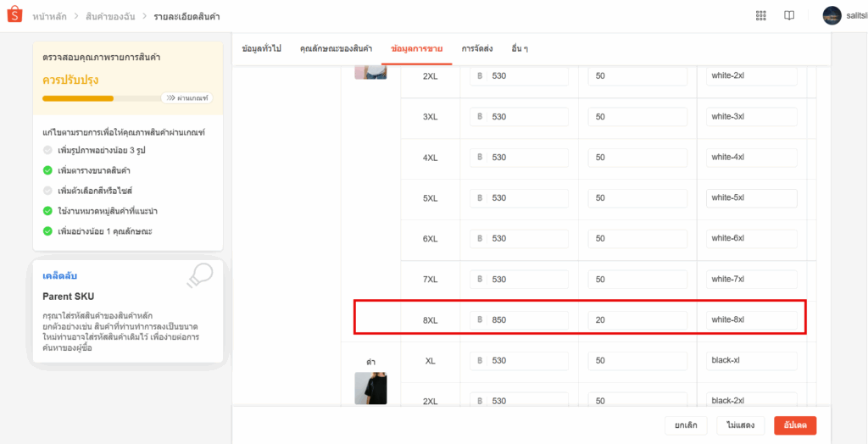
Task: Click green check beside เพิ่มตารางขนาดสินค้า
Action: pos(47,170)
